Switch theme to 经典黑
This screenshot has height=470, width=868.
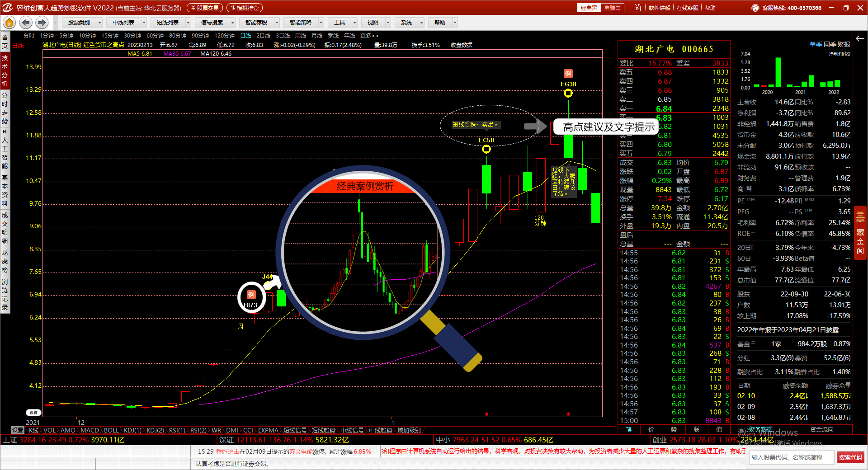[589, 8]
